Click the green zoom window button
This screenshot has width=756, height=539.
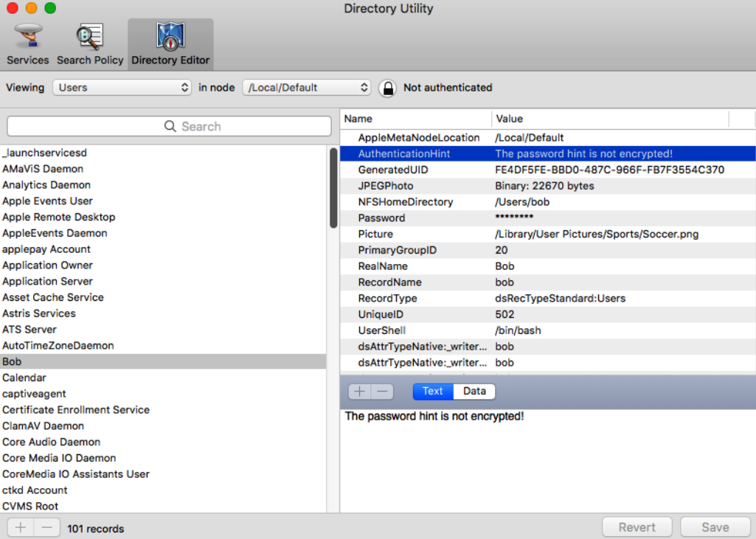pyautogui.click(x=50, y=7)
